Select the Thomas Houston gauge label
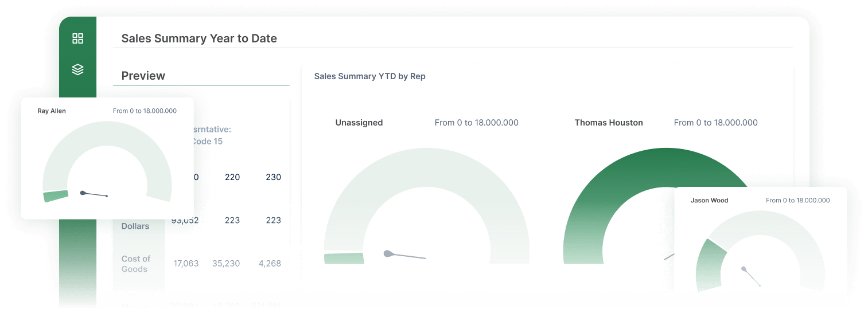 (x=608, y=123)
